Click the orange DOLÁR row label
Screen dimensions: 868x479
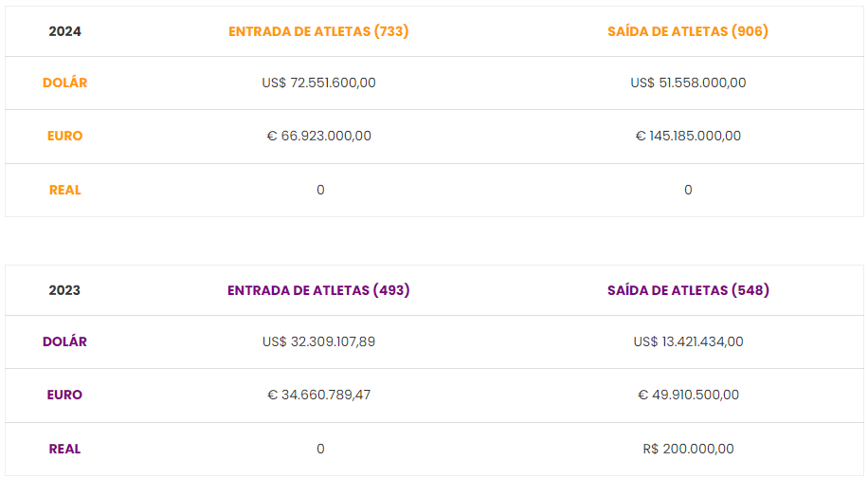(64, 83)
